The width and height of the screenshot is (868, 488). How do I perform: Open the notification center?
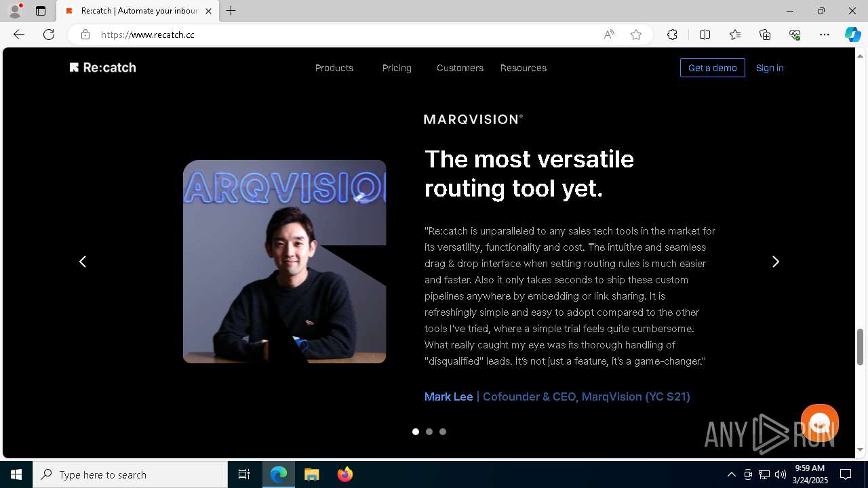pos(846,474)
